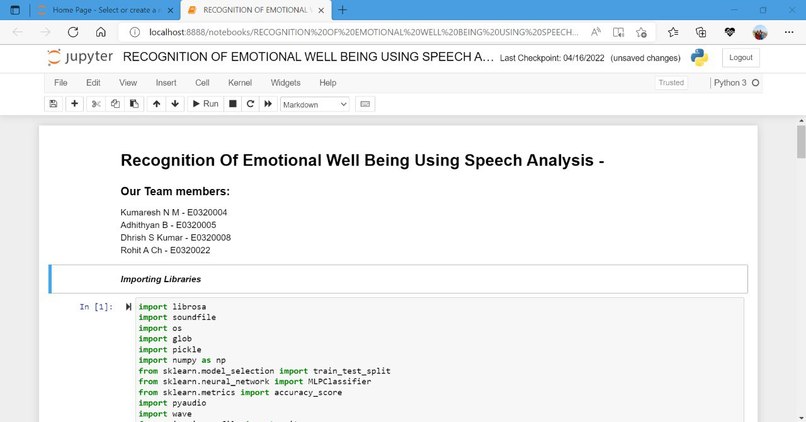Save notebook with the floppy disk icon
This screenshot has width=806, height=422.
click(x=53, y=104)
